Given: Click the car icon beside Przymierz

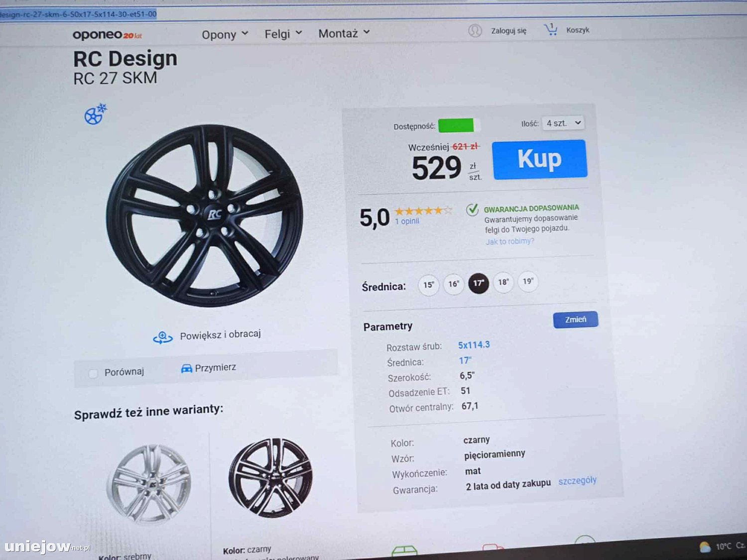Looking at the screenshot, I should pyautogui.click(x=186, y=369).
